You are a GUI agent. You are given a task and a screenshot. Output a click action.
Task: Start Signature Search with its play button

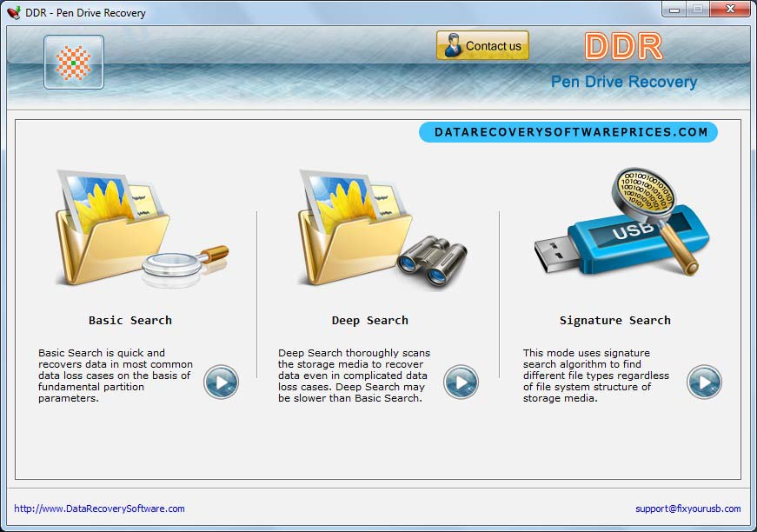coord(704,382)
